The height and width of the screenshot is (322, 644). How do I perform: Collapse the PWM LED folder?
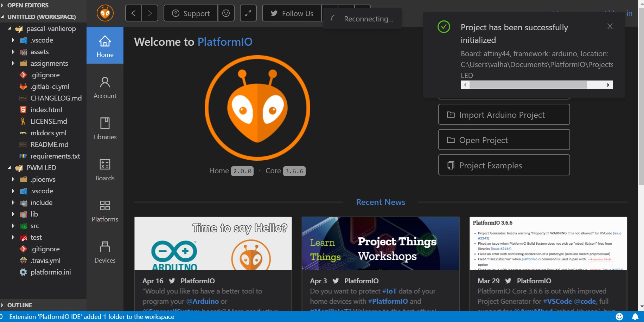(9, 168)
